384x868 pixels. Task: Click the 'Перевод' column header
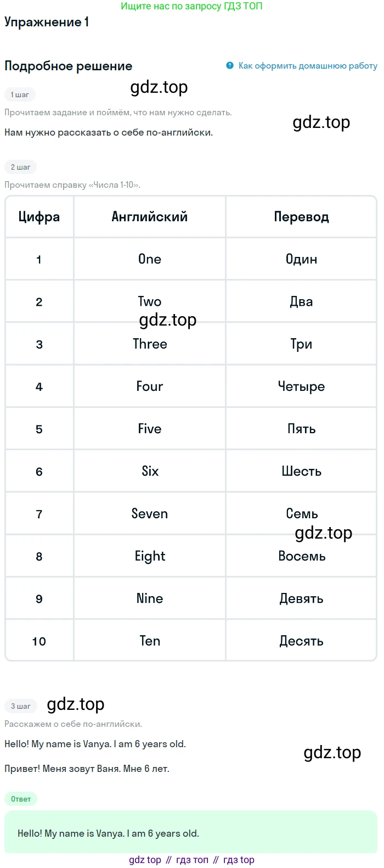point(301,217)
